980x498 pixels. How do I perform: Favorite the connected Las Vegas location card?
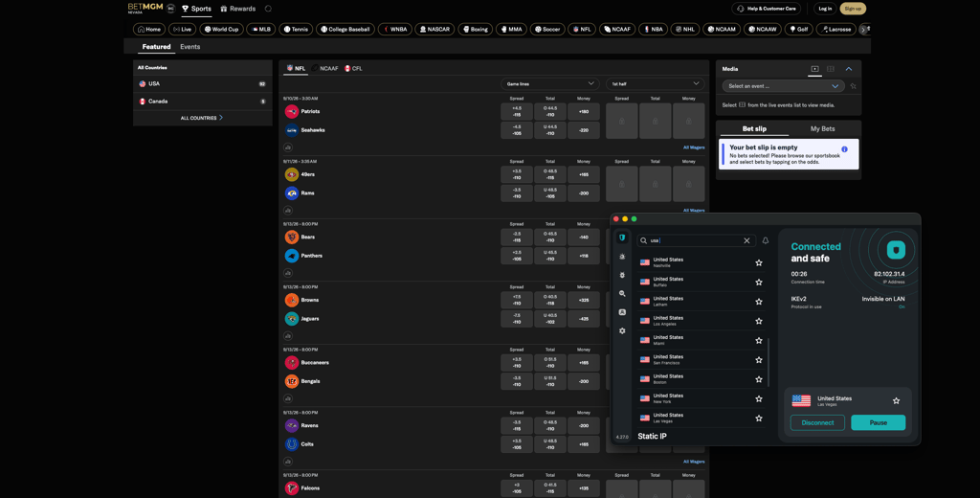click(x=896, y=401)
